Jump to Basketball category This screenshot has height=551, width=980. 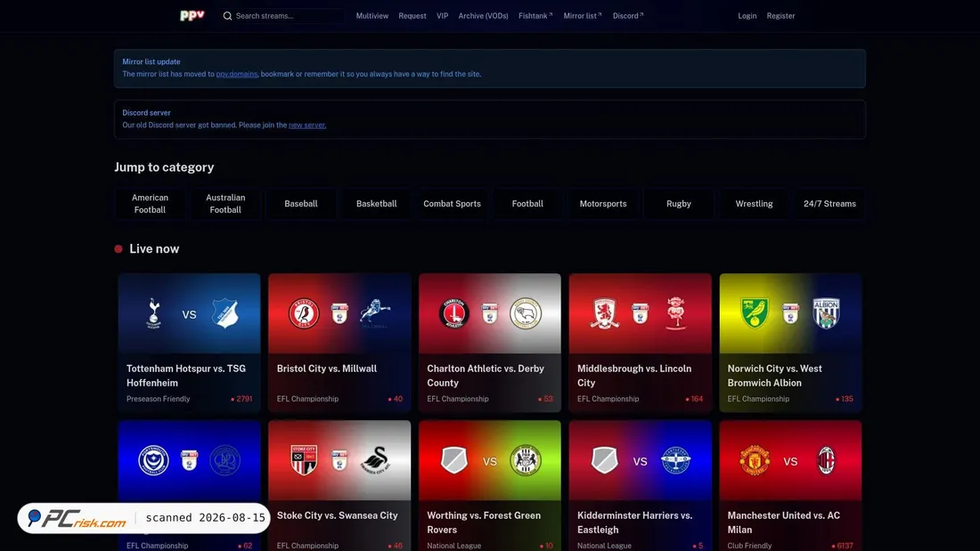(x=376, y=204)
